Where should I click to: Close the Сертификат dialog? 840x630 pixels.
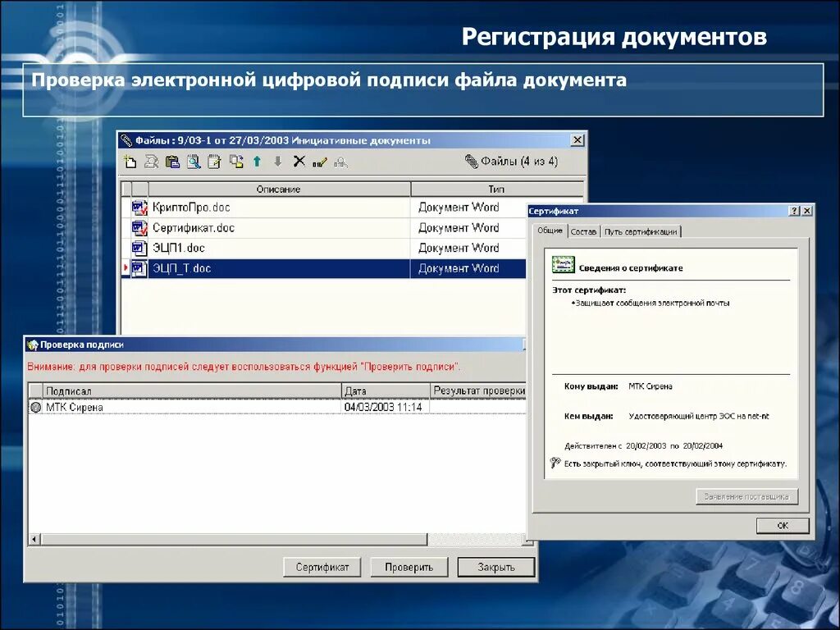tap(807, 211)
